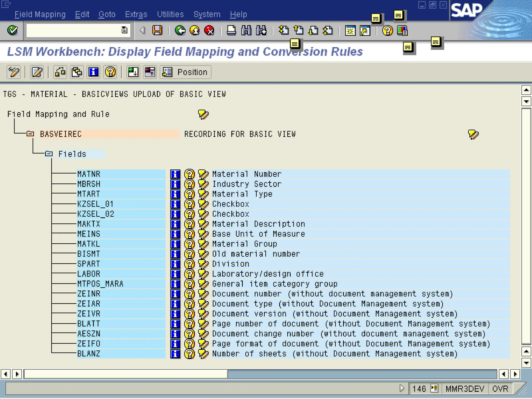Click the Customize local layout icon
The height and width of the screenshot is (399, 532).
(402, 30)
